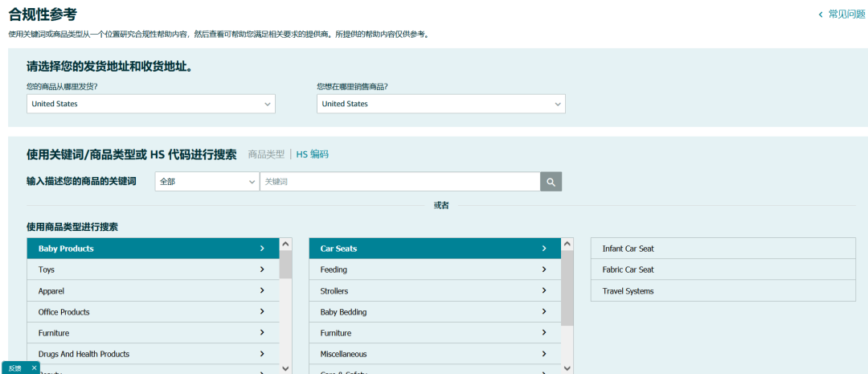This screenshot has height=374, width=868.
Task: Select the Feeding subcategory
Action: pos(435,269)
